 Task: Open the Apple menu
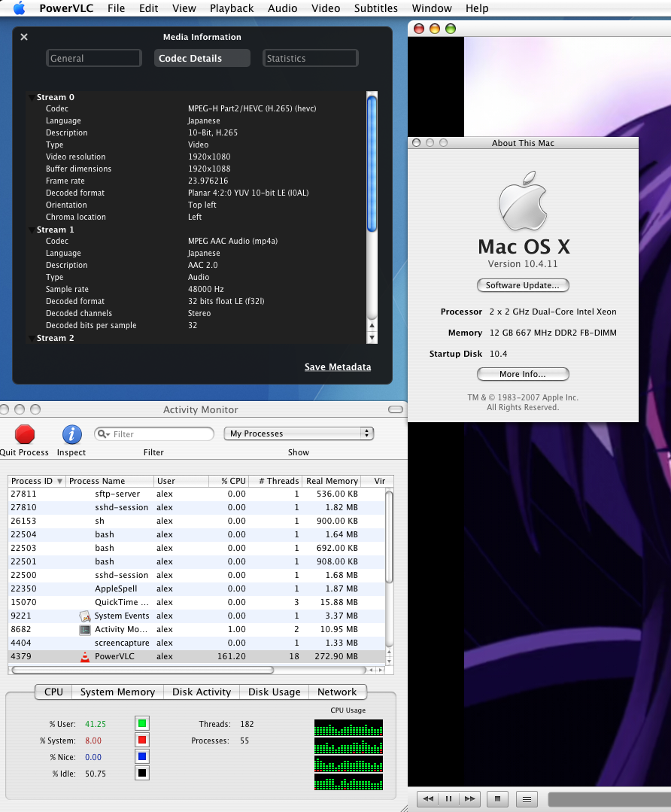click(19, 8)
